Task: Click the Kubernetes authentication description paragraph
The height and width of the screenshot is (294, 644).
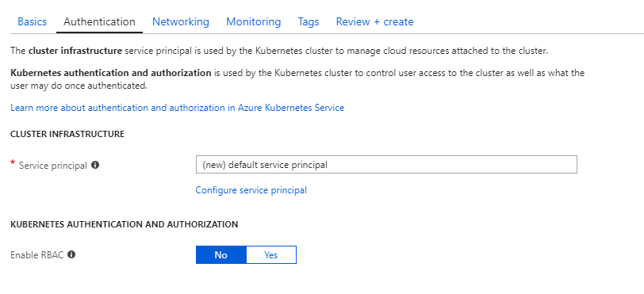Action: click(297, 80)
